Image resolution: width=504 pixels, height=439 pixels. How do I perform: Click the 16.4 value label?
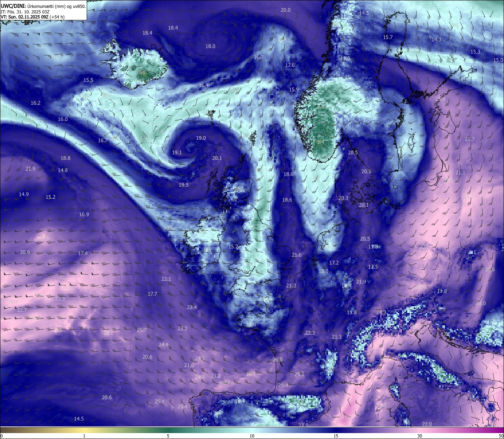click(204, 85)
